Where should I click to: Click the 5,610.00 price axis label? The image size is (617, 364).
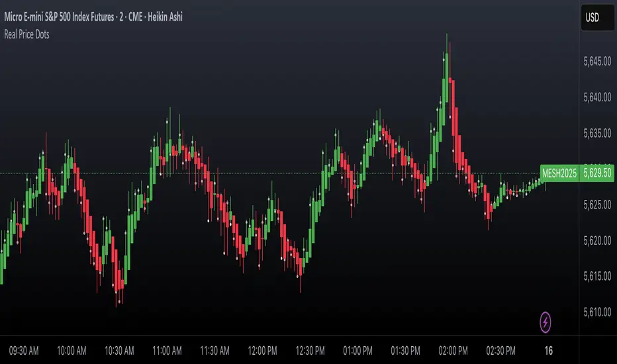(597, 312)
